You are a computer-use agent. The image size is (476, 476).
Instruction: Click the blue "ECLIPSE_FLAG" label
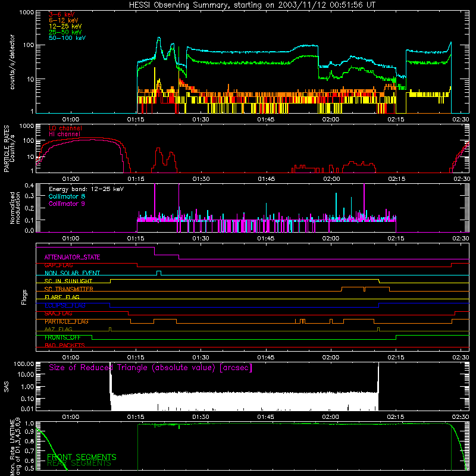pos(65,305)
